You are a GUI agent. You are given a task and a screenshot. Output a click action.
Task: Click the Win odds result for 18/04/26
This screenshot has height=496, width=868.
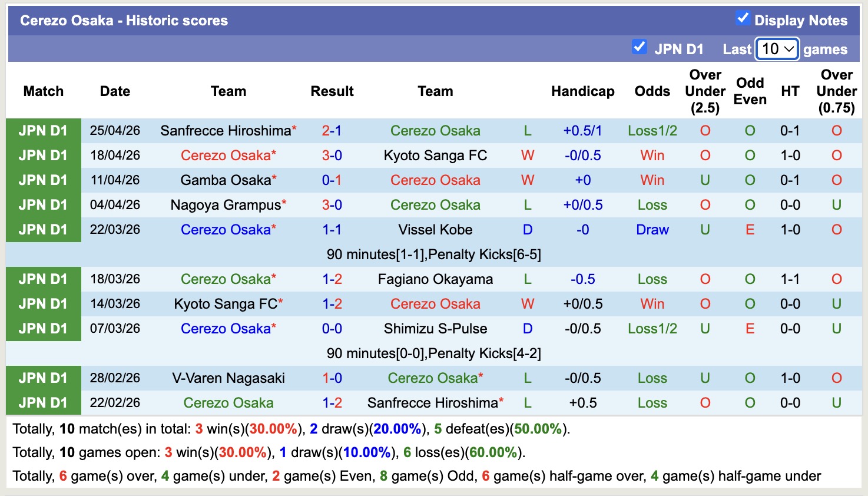click(x=652, y=155)
